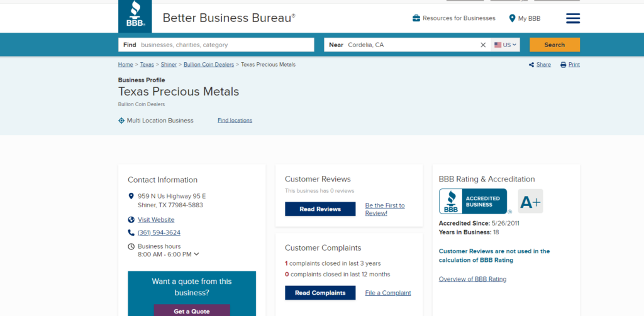The height and width of the screenshot is (316, 644).
Task: Click the 'Customer Complaints' heading
Action: pyautogui.click(x=323, y=248)
